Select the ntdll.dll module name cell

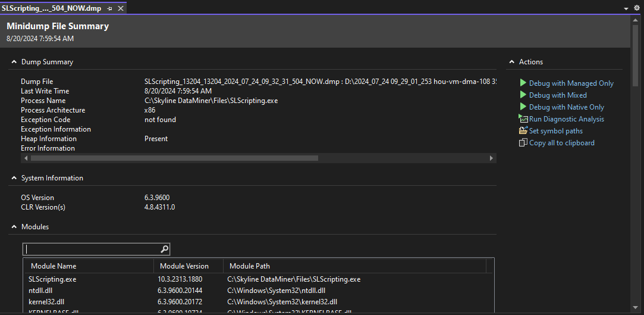40,291
